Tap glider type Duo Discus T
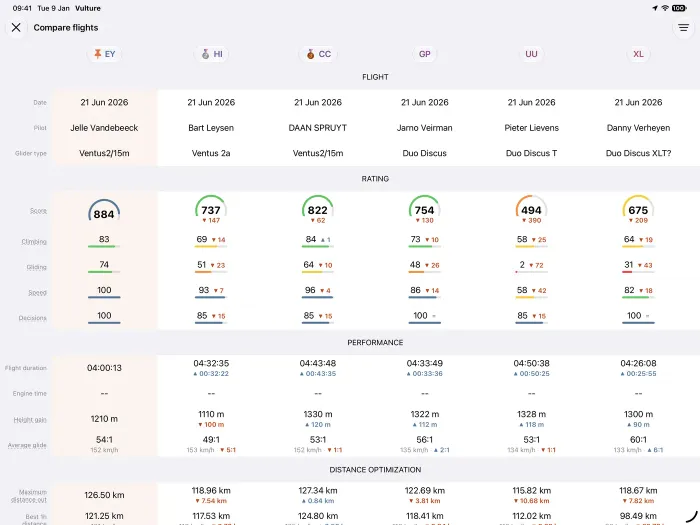Image resolution: width=700 pixels, height=525 pixels. tap(531, 153)
